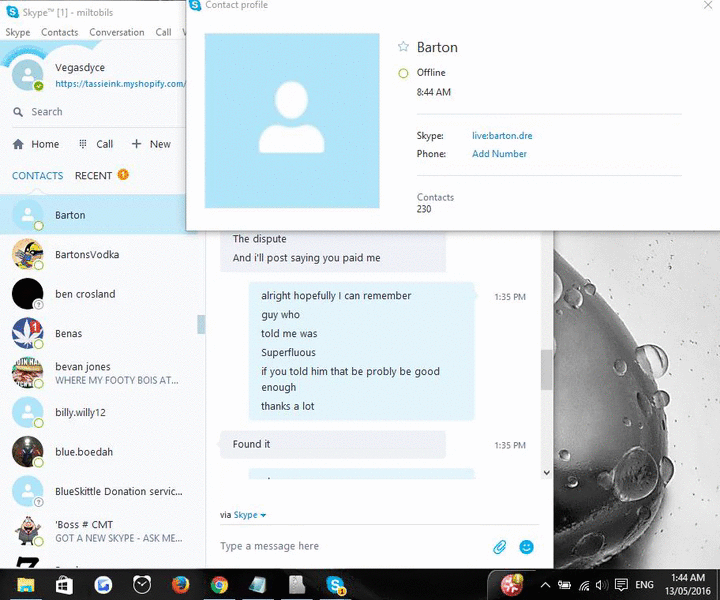Open File Explorer from the taskbar
Screen dimensions: 720x600
pyautogui.click(x=26, y=585)
